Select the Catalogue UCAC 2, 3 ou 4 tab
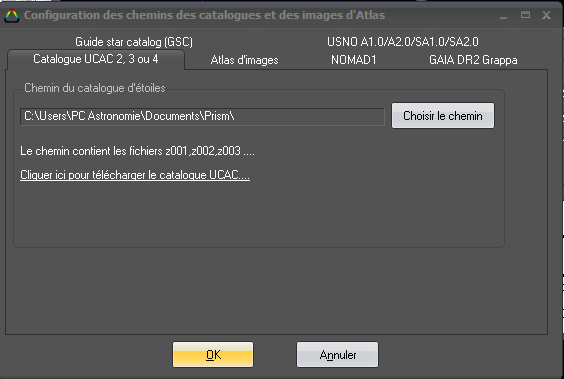Image resolution: width=564 pixels, height=379 pixels. pos(96,59)
